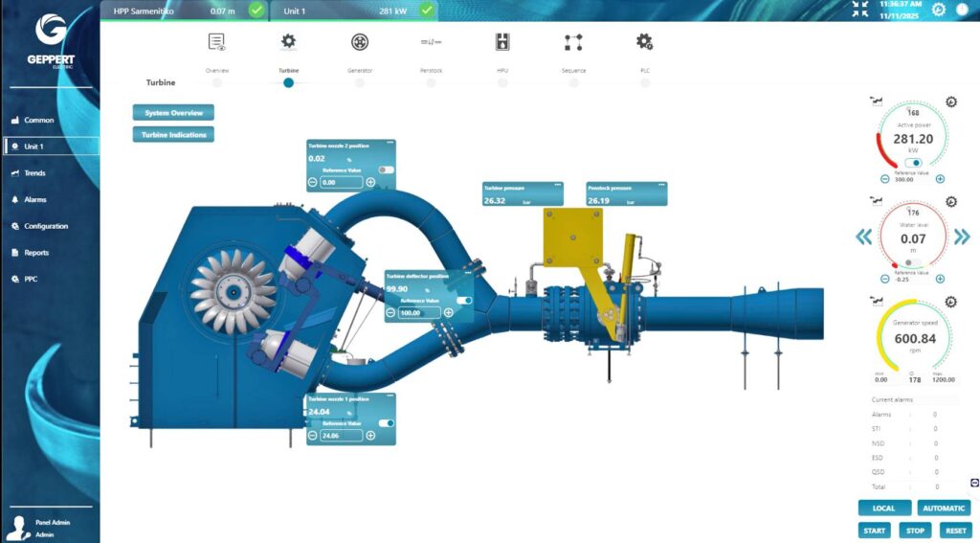Open the PLC gears icon
Image resolution: width=980 pixels, height=543 pixels.
[644, 42]
